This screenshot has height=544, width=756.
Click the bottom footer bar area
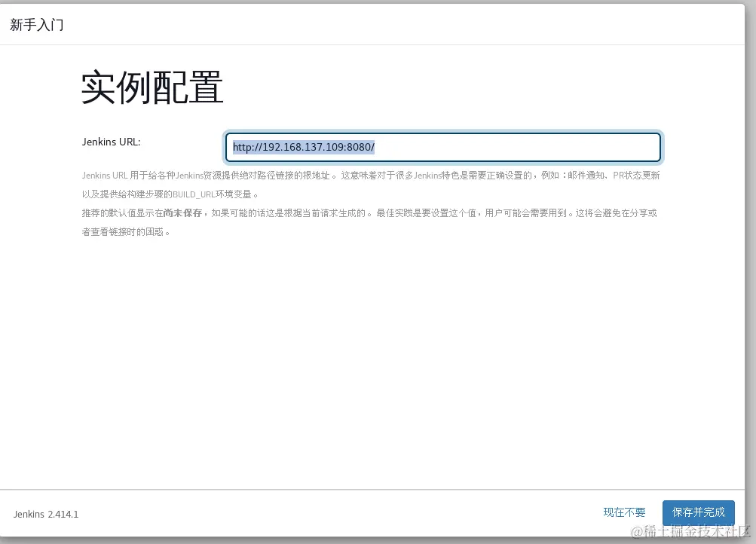tap(301, 513)
